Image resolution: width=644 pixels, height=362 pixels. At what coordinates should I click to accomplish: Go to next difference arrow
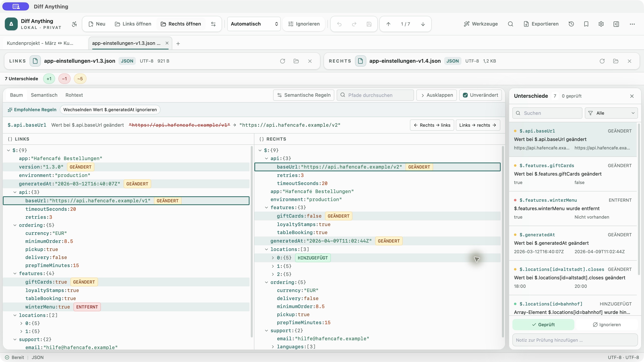pos(423,24)
